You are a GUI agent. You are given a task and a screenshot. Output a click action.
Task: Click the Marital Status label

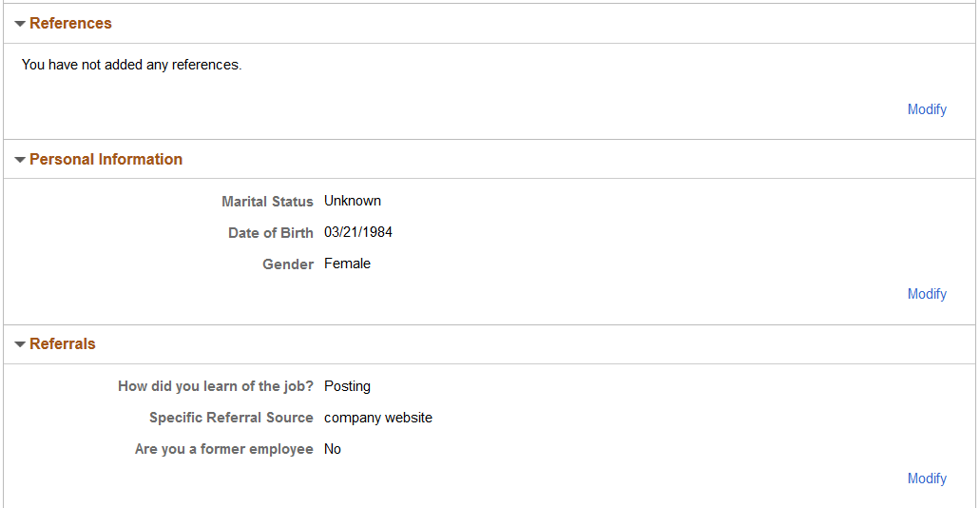click(x=267, y=202)
